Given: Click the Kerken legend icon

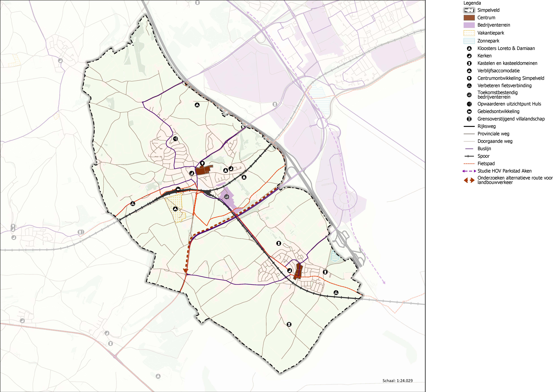Looking at the screenshot, I should 469,56.
